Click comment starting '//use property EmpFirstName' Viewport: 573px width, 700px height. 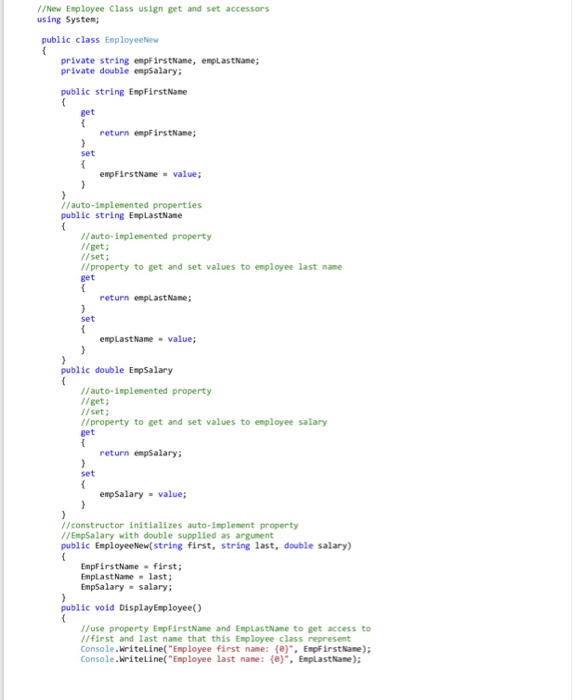coord(226,629)
